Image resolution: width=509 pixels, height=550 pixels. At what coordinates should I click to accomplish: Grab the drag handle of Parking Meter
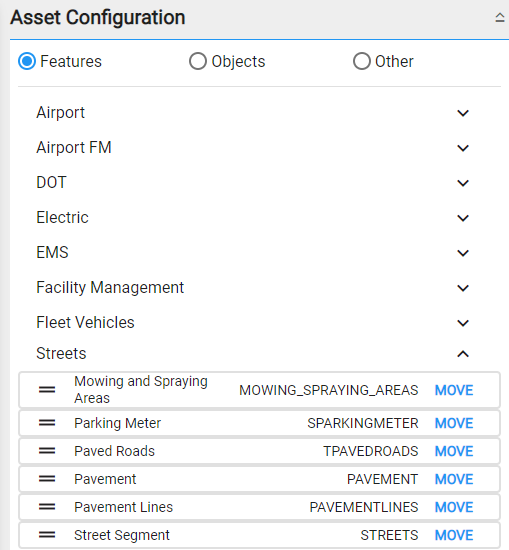click(x=47, y=423)
